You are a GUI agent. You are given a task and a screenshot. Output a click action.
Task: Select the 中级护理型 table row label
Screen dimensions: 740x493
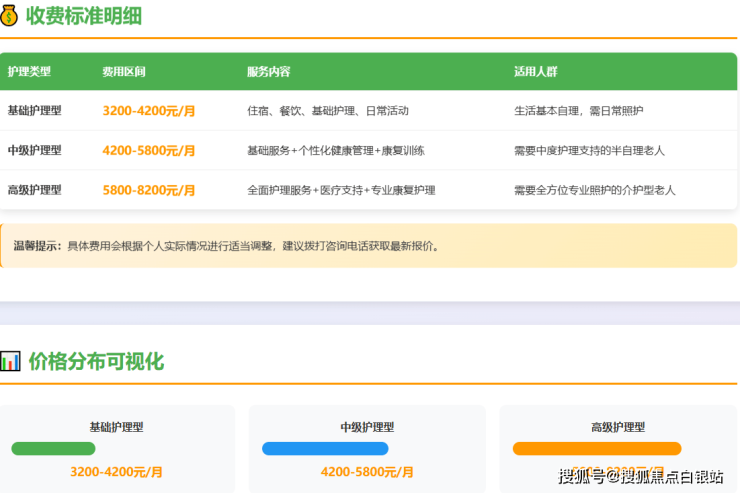coord(34,150)
